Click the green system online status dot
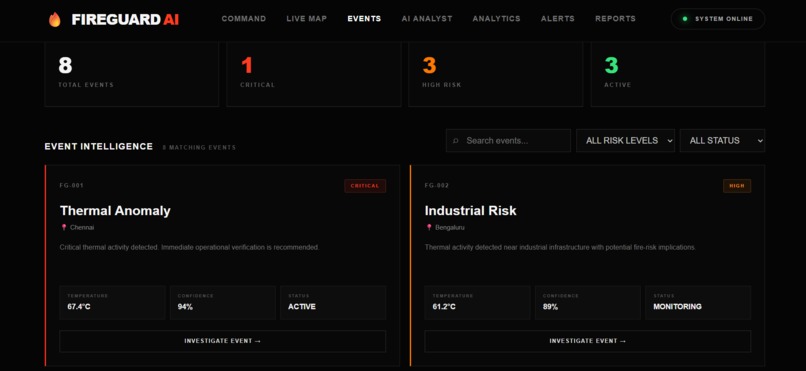 coord(685,19)
